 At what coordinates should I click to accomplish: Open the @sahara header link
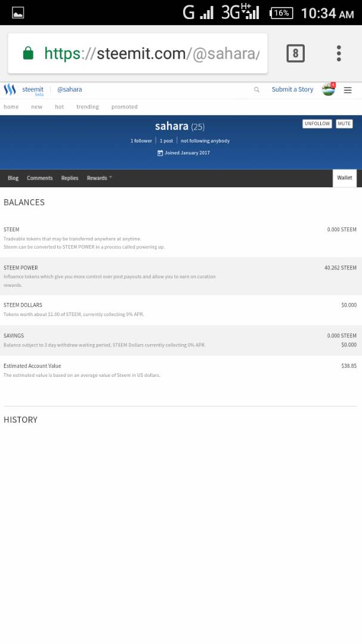69,89
